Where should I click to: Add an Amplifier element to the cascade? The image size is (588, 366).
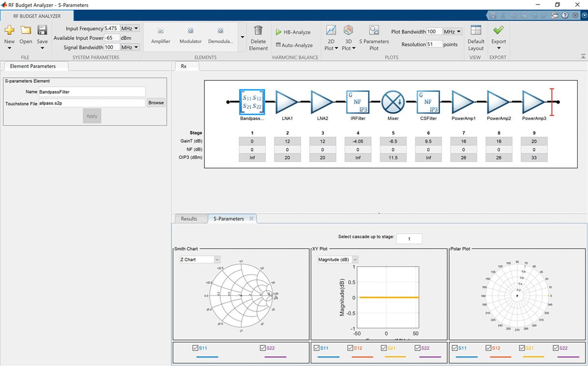pyautogui.click(x=161, y=35)
